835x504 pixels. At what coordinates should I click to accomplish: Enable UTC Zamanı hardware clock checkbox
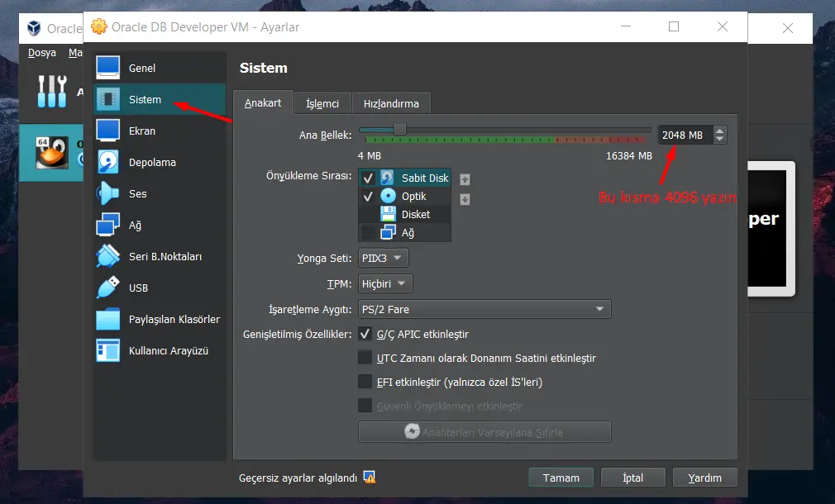point(365,358)
